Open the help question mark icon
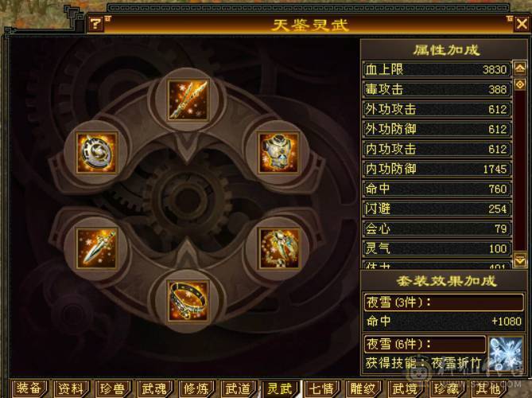 96,24
